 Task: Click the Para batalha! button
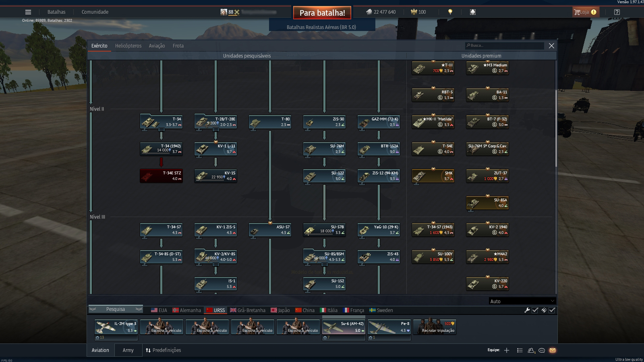pyautogui.click(x=322, y=13)
